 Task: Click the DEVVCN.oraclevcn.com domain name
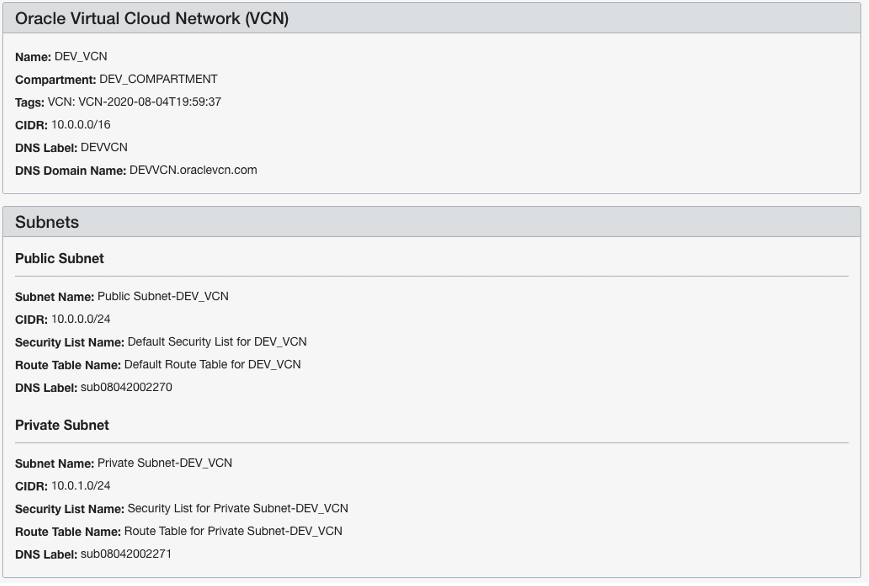click(x=193, y=170)
